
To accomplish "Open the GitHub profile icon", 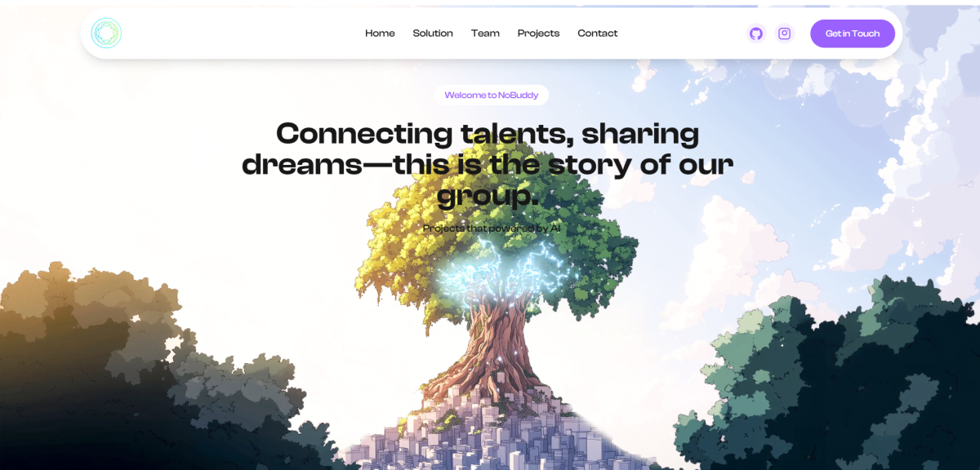I will coord(756,33).
